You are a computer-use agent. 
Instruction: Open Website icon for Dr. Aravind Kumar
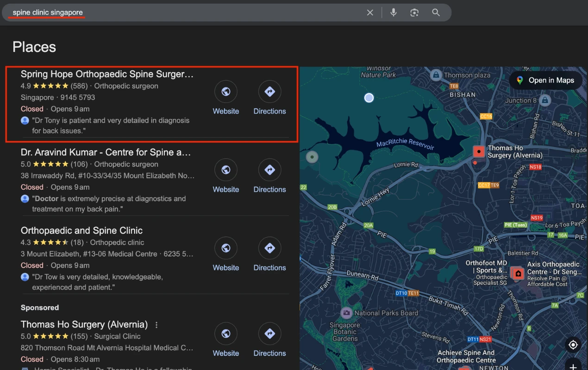pyautogui.click(x=226, y=170)
